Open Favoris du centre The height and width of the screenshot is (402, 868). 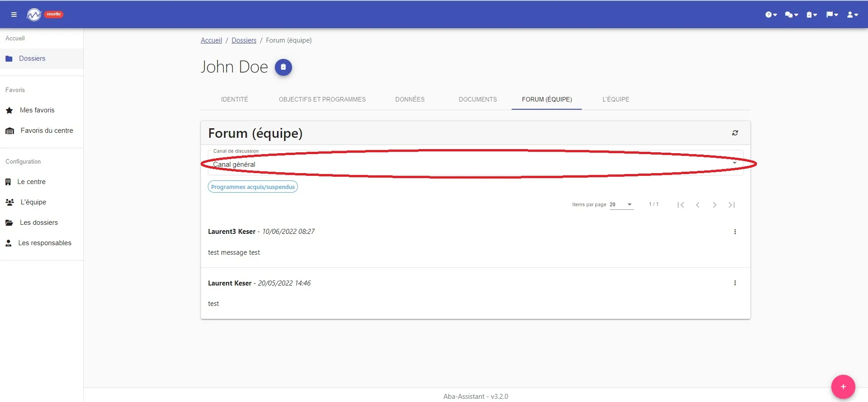point(42,131)
